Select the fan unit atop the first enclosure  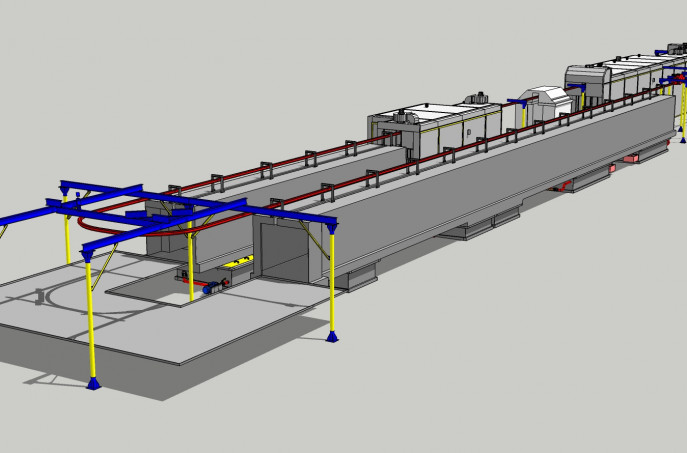476,98
